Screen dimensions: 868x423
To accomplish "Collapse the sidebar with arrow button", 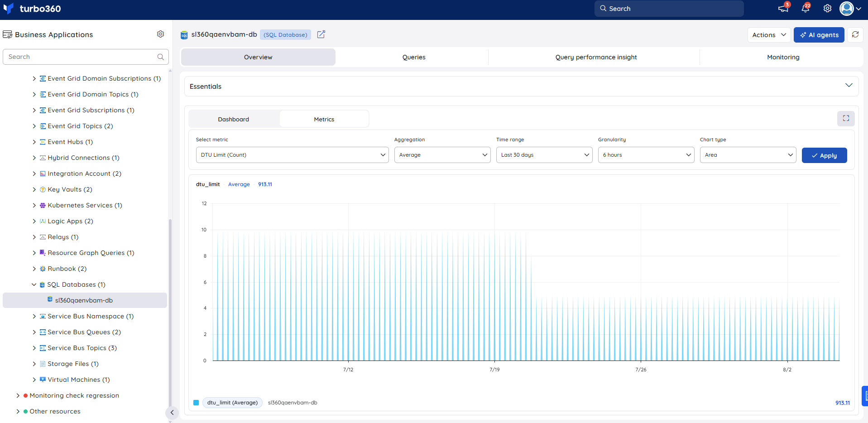I will pos(172,413).
